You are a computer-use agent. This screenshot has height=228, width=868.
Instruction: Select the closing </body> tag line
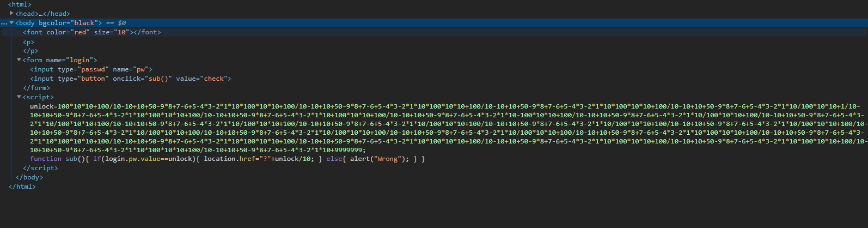[x=29, y=177]
